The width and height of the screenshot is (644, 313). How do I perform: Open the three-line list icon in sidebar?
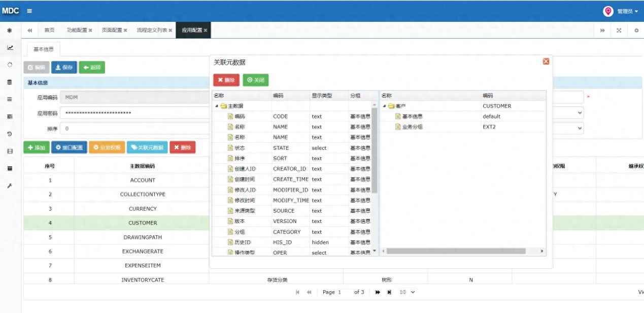(10, 99)
